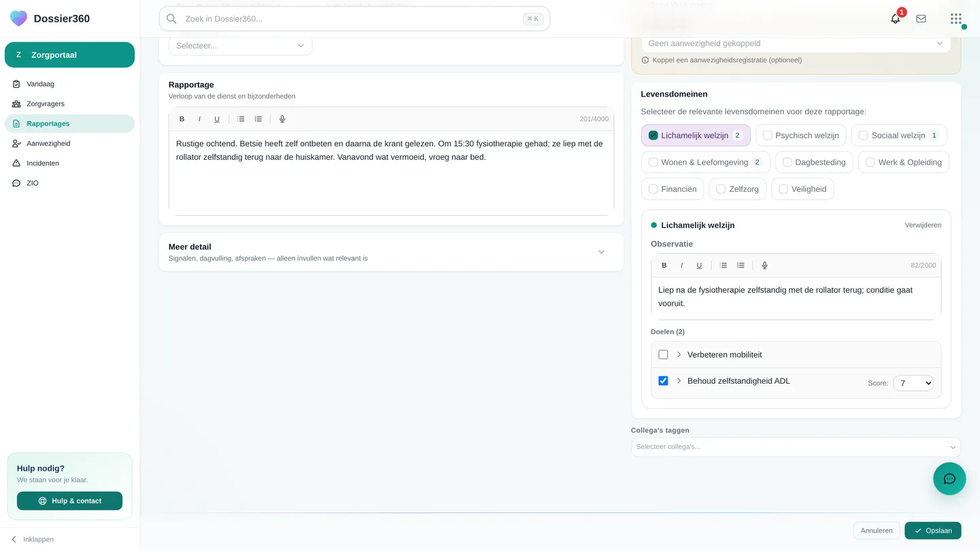
Task: Select the Dagbesteding domain
Action: tap(815, 162)
